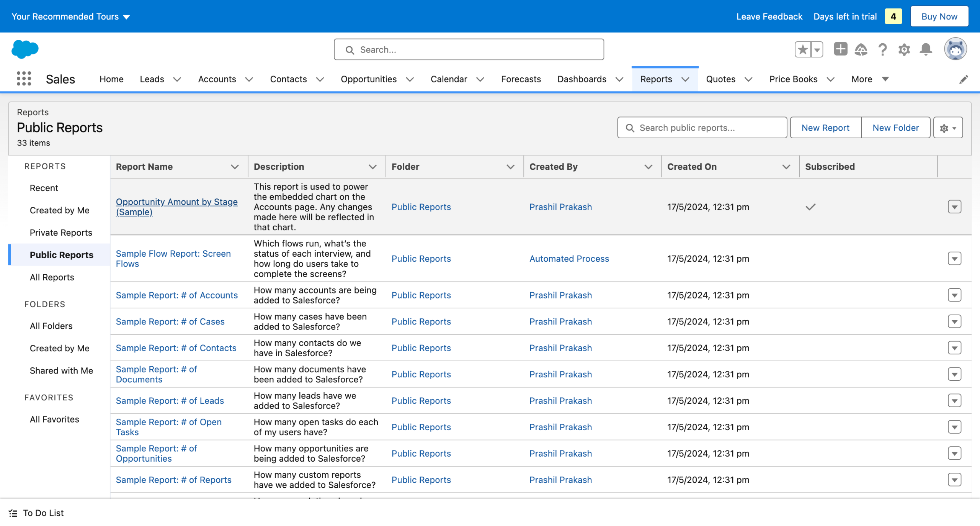Click the New Report button
The image size is (980, 526).
tap(825, 128)
